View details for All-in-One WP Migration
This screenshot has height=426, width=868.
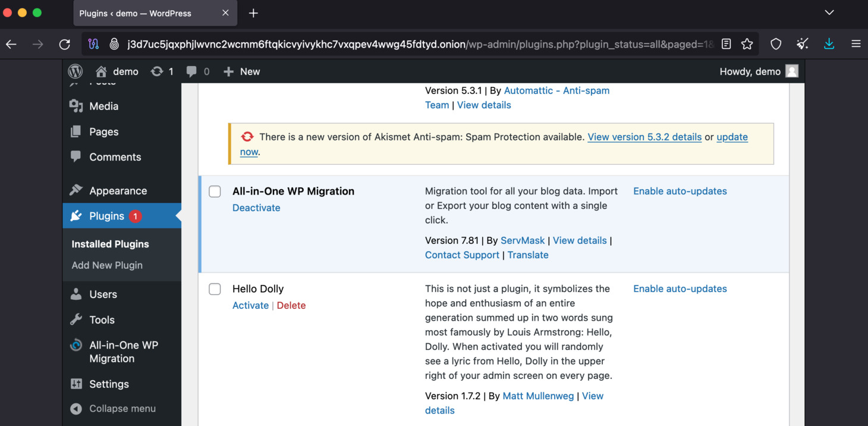point(580,240)
